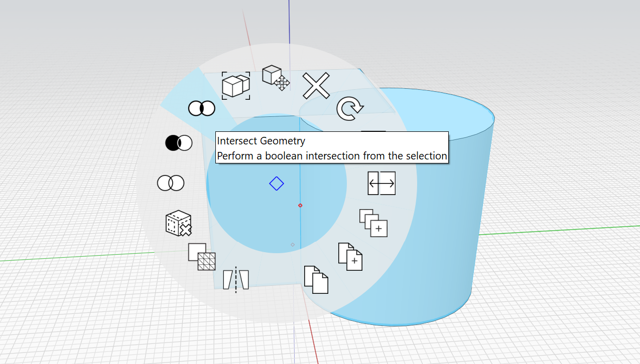Click the highlighted Intersect Geometry icon
Viewport: 640px width, 364px height.
pyautogui.click(x=201, y=108)
